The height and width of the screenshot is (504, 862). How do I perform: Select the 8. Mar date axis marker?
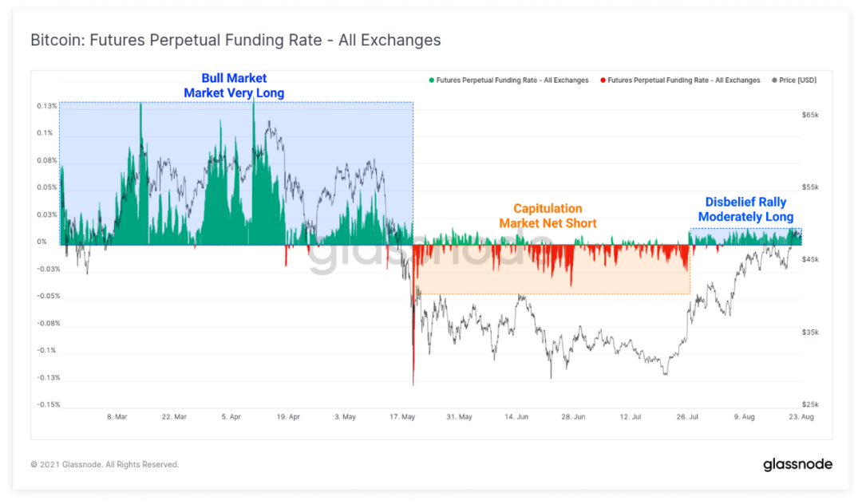point(117,417)
